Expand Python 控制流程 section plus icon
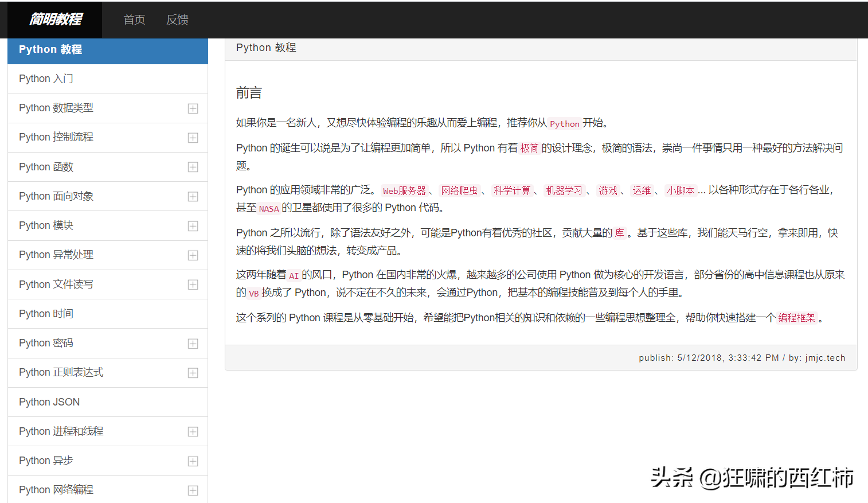The image size is (868, 503). (193, 138)
